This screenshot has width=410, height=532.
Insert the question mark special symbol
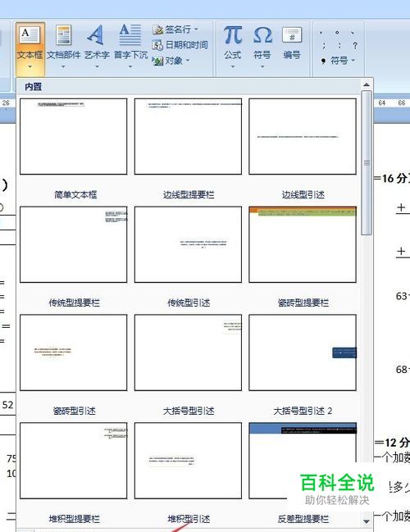pos(355,45)
